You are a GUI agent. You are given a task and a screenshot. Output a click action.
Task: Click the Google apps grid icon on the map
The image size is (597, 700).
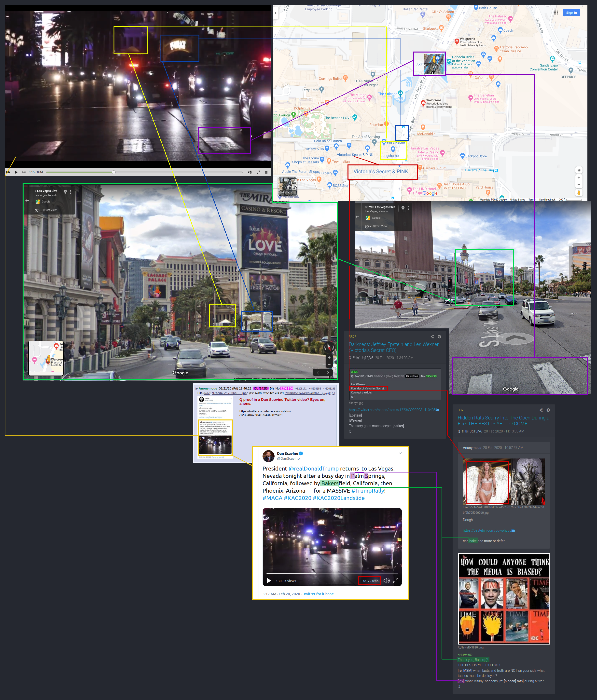556,13
